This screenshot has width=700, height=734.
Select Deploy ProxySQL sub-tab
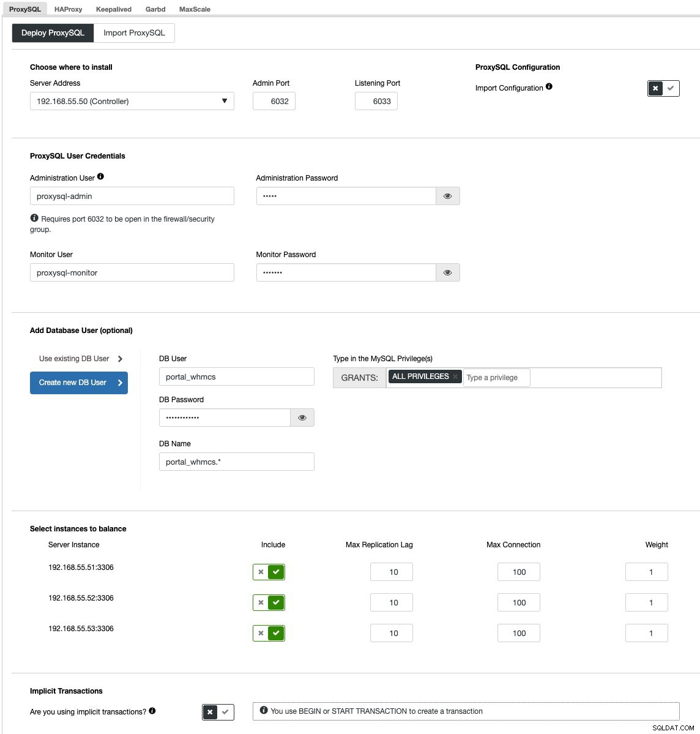(53, 33)
